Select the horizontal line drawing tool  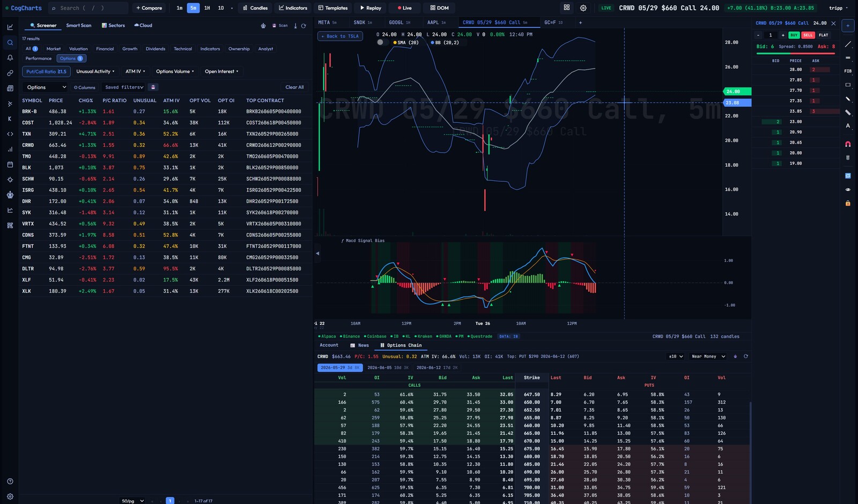click(848, 57)
